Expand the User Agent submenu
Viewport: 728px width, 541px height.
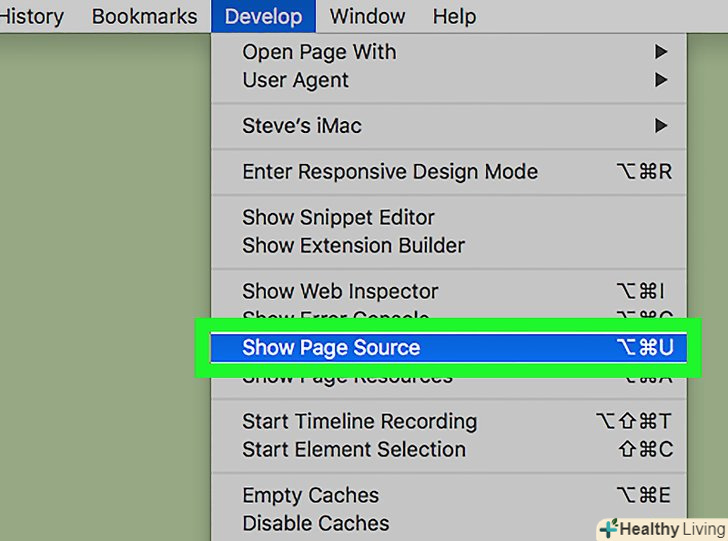coord(295,80)
